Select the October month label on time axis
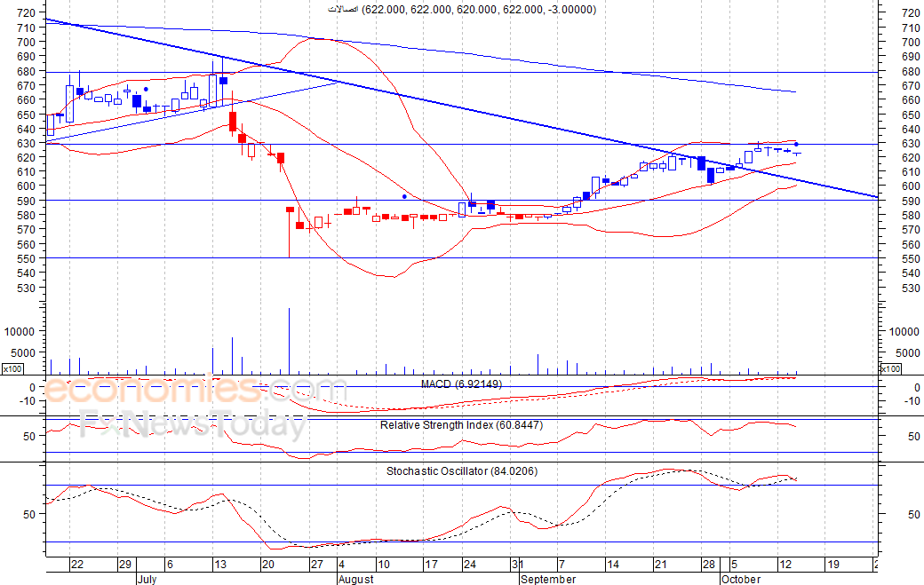The width and height of the screenshot is (924, 585). (741, 579)
